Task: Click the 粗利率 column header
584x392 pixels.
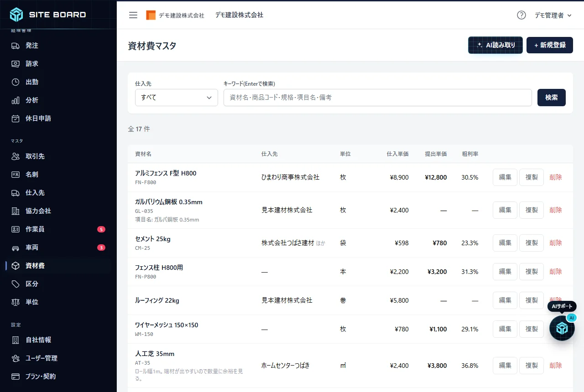Action: pos(470,154)
